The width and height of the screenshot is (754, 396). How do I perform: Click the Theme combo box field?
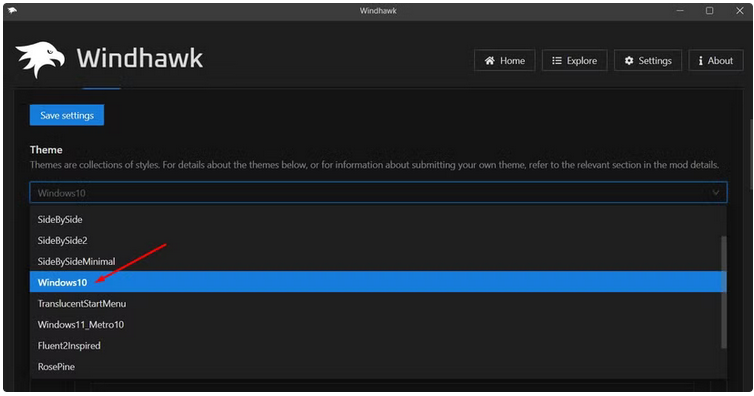coord(378,193)
